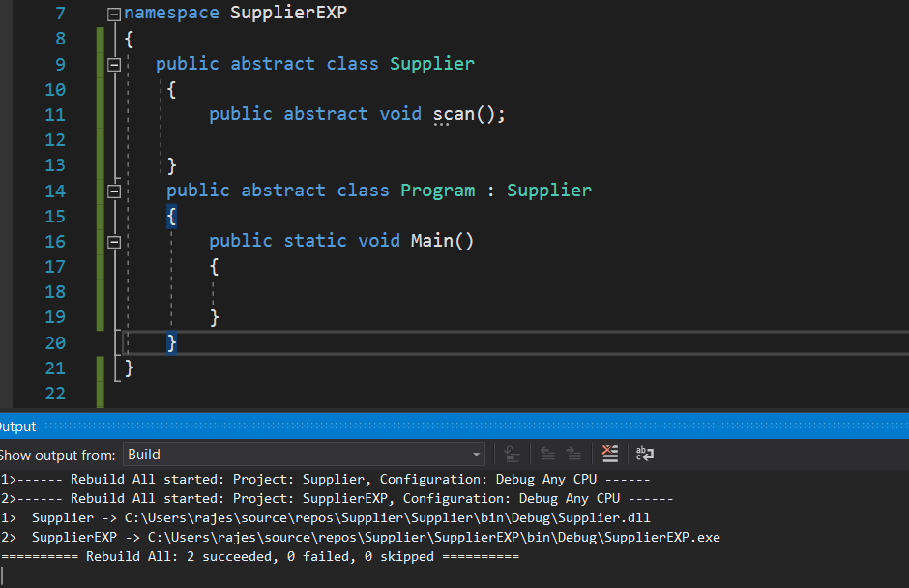
Task: Click Supplier class name on line 9
Action: [x=432, y=63]
